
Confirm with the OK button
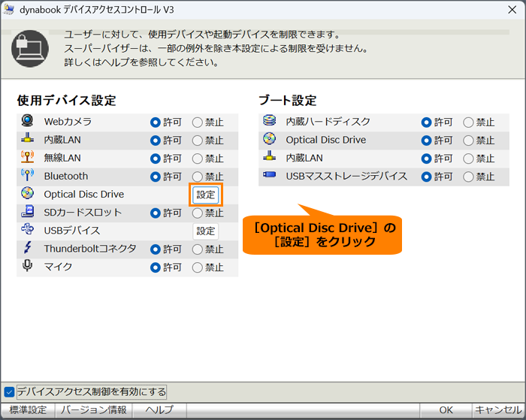(x=446, y=410)
